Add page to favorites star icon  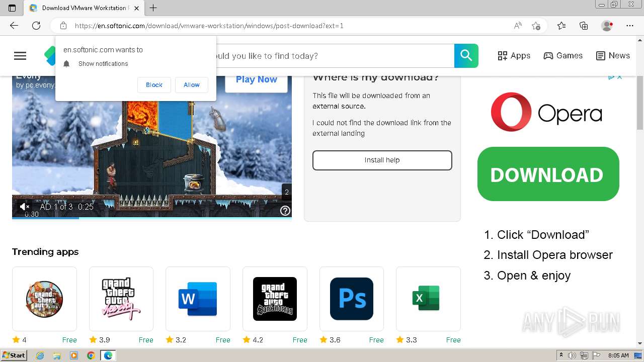(x=536, y=26)
